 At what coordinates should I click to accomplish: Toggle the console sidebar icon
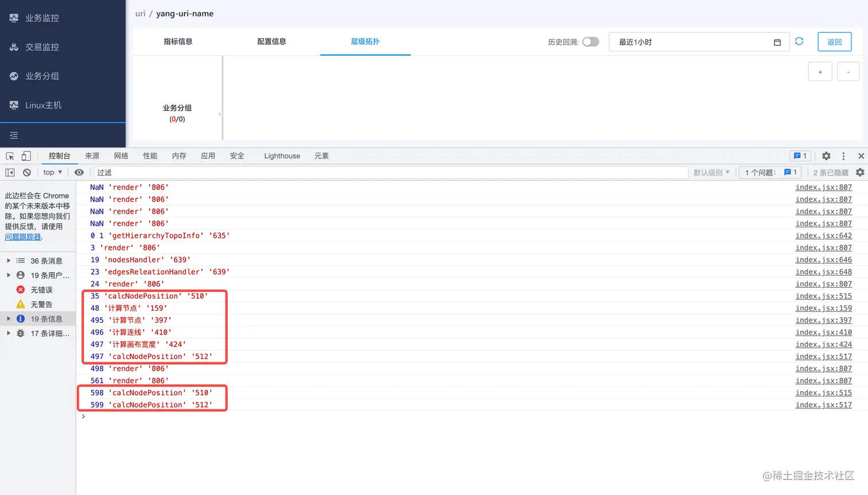(10, 172)
